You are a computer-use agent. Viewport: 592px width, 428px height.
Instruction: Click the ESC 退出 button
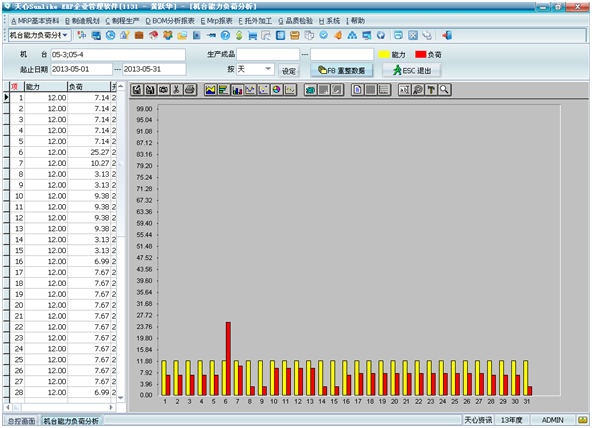[412, 70]
